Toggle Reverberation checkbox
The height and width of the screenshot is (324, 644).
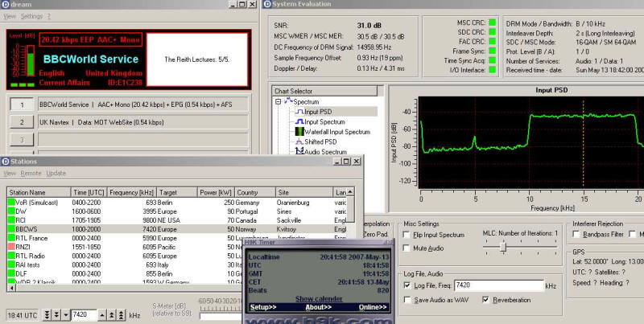pyautogui.click(x=486, y=300)
